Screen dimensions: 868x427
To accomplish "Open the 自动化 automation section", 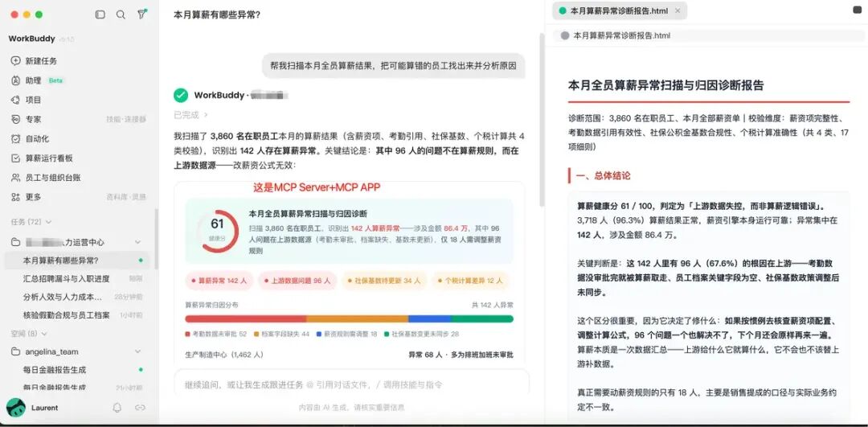I will [30, 138].
